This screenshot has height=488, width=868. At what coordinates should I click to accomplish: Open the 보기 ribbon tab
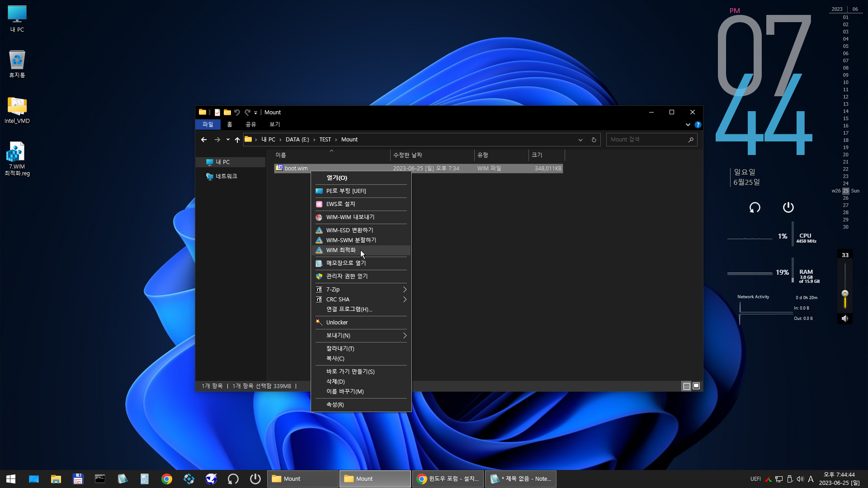click(275, 124)
